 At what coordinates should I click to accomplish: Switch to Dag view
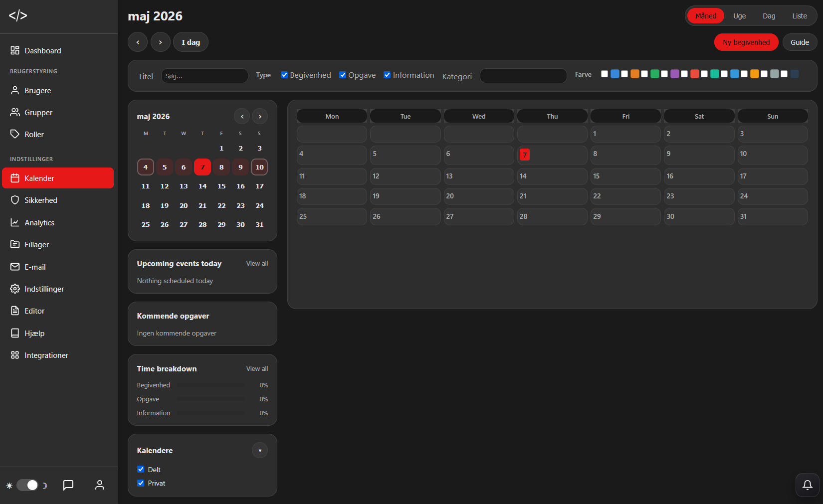[x=769, y=16]
